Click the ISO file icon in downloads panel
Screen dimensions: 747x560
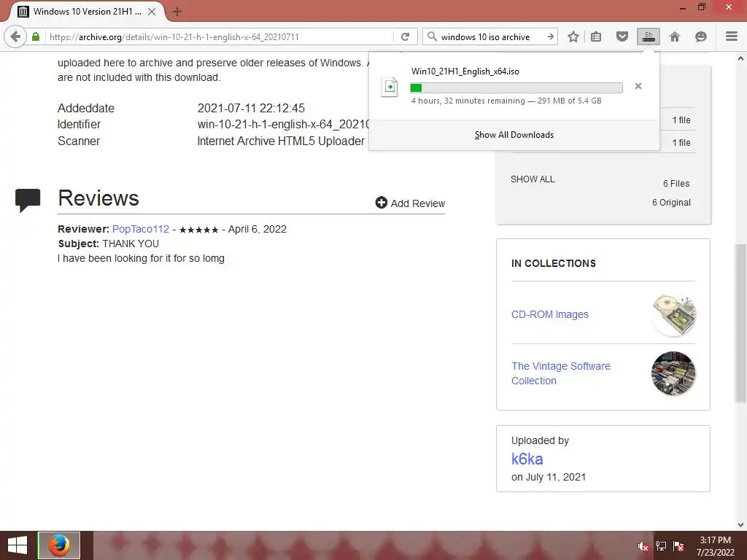(x=390, y=87)
